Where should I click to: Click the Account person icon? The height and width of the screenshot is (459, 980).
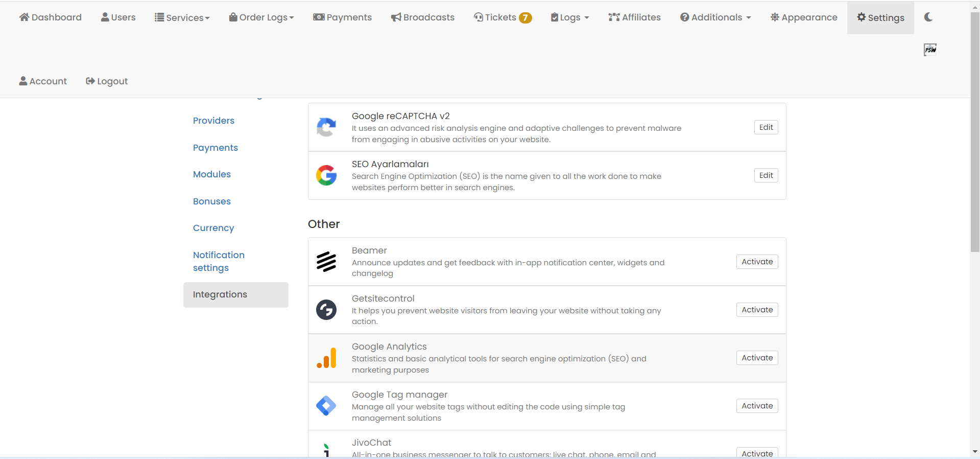(x=23, y=81)
